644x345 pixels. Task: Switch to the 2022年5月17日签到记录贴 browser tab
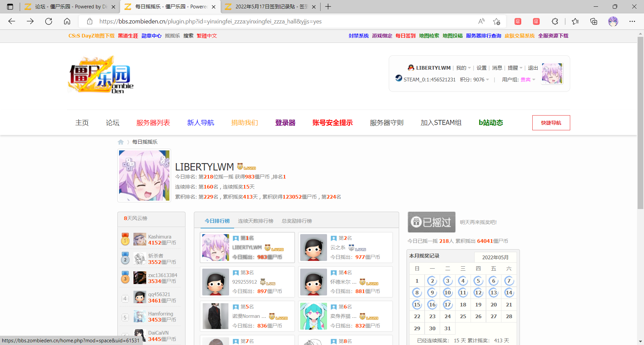270,7
